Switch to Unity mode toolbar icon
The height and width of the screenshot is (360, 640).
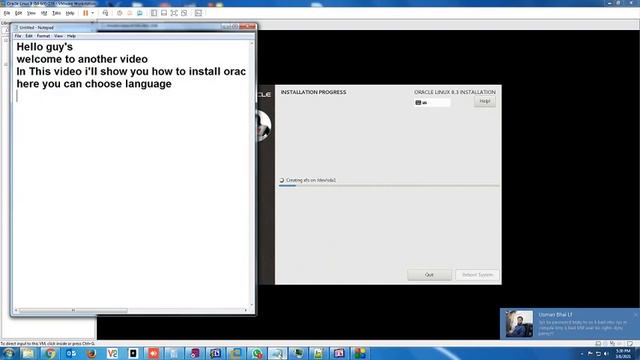(184, 13)
